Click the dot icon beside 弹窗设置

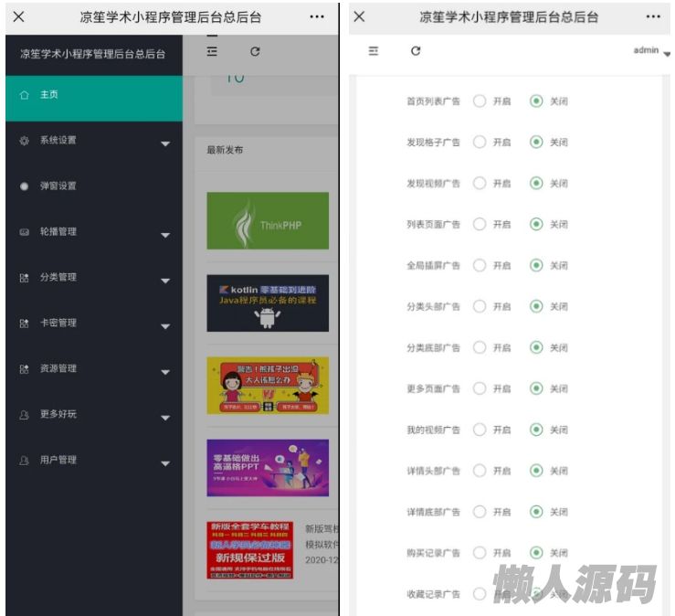[24, 186]
